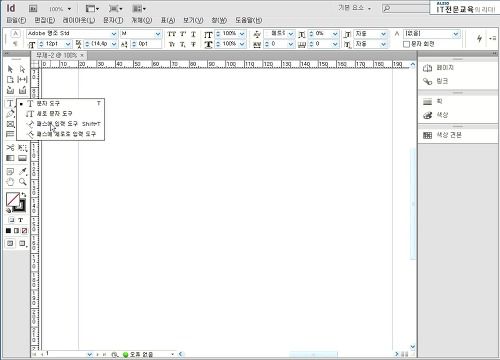Open the Layout menu
Viewport: 500px width, 360px height.
tap(79, 20)
